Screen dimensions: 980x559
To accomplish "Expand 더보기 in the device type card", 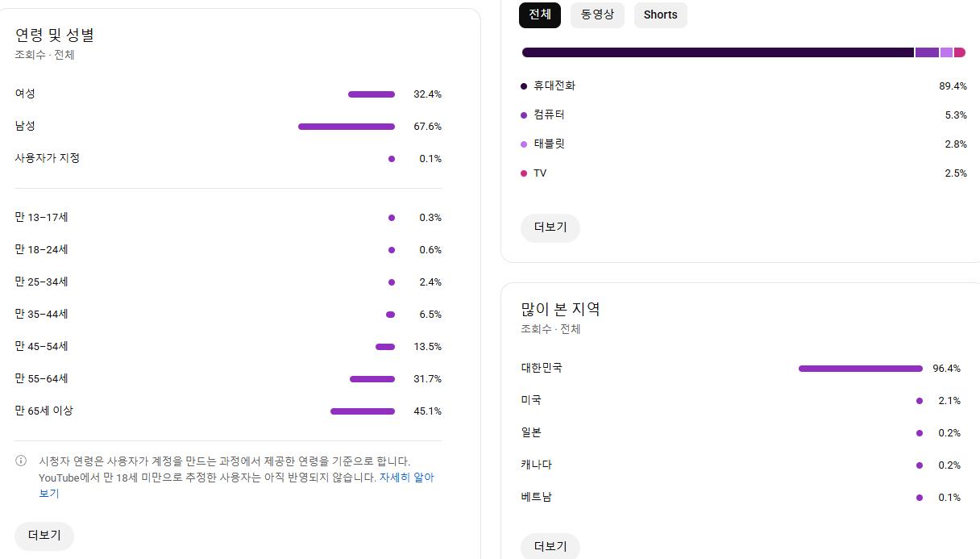I will pyautogui.click(x=550, y=227).
